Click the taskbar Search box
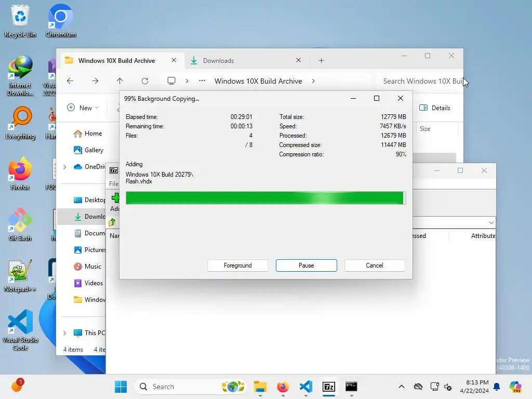The image size is (532, 399). click(x=190, y=387)
